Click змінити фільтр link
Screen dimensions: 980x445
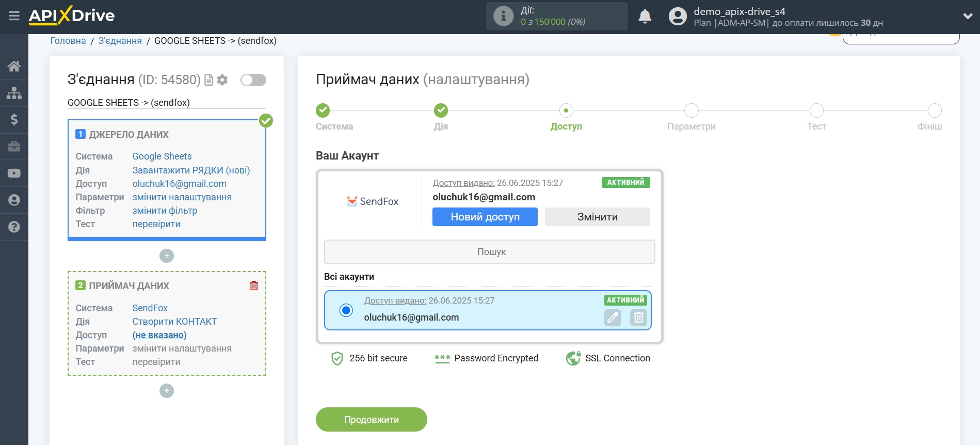[x=165, y=211]
